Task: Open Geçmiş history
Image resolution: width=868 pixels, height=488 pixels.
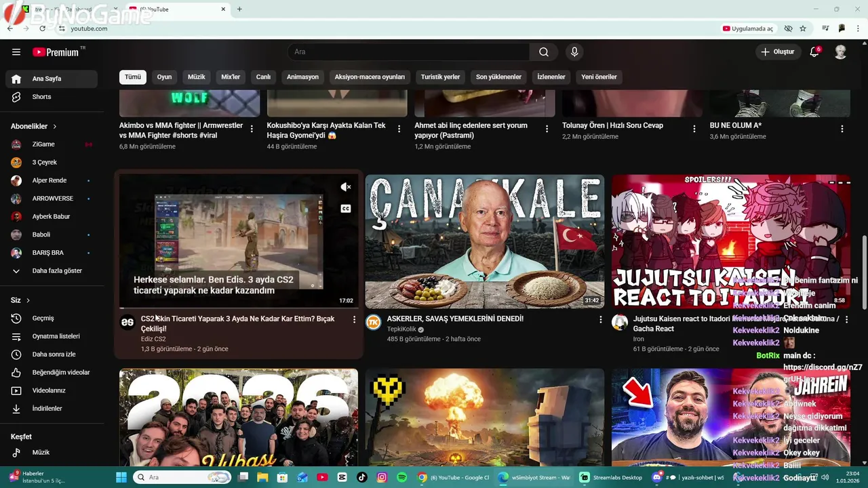Action: [x=52, y=319]
